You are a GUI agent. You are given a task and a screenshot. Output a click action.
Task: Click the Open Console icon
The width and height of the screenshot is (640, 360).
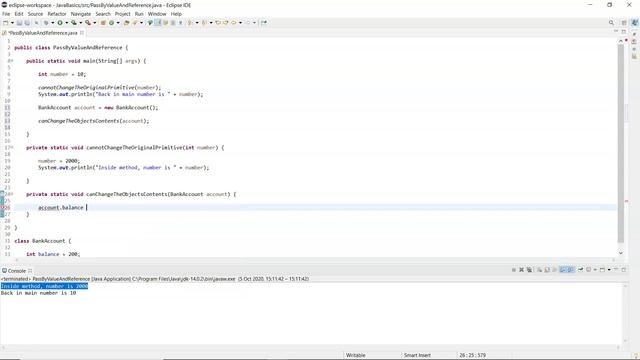[602, 270]
